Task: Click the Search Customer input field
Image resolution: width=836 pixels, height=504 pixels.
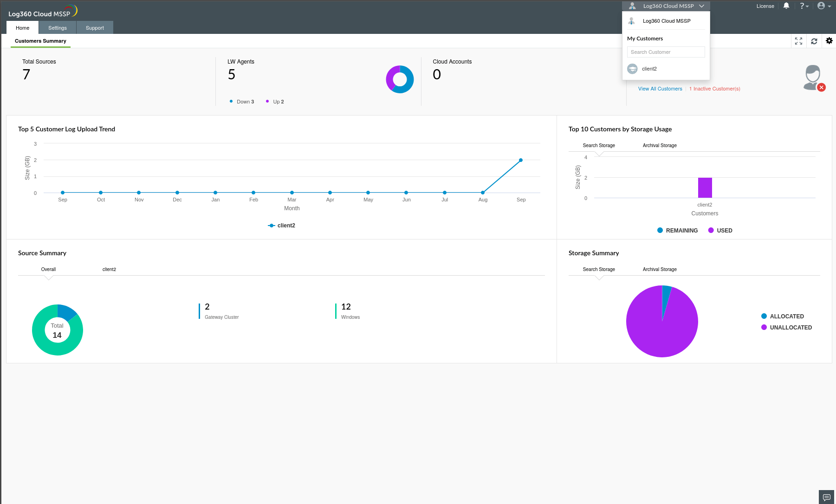Action: [666, 52]
